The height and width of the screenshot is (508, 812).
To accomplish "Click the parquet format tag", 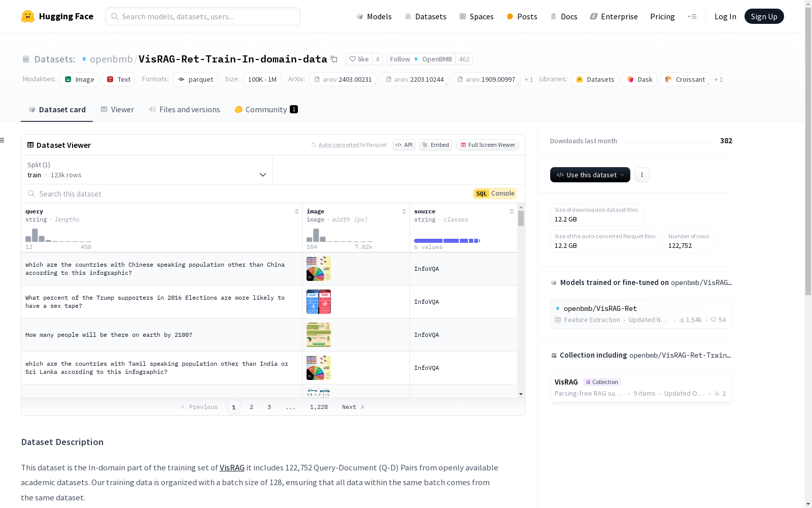I will coord(195,79).
